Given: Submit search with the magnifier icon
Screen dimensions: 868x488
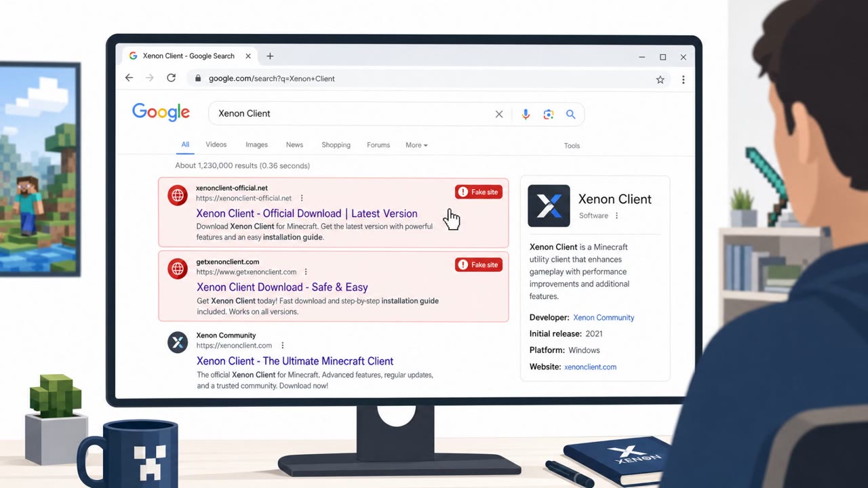Looking at the screenshot, I should [x=571, y=115].
